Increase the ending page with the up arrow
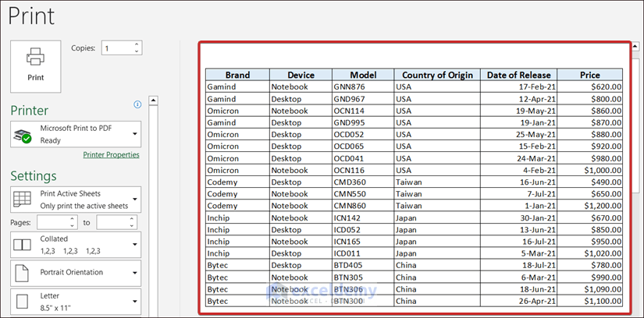Viewport: 644px width, 318px height. pos(132,219)
